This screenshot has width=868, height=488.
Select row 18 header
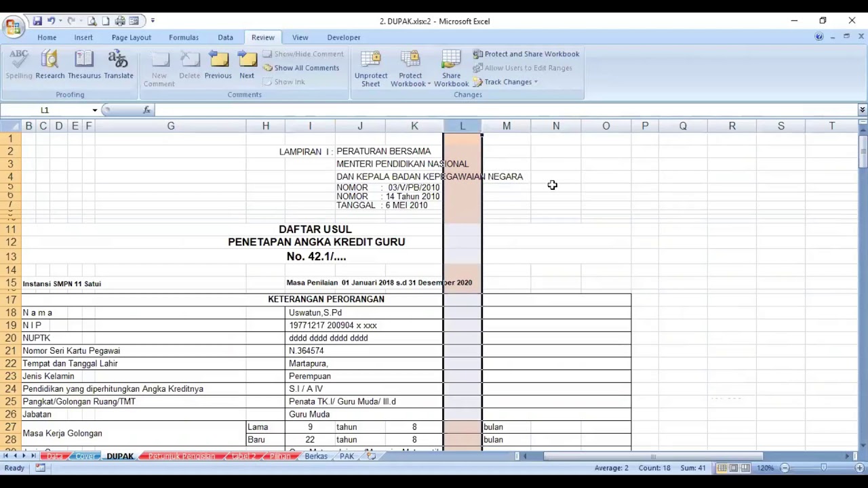pyautogui.click(x=10, y=312)
